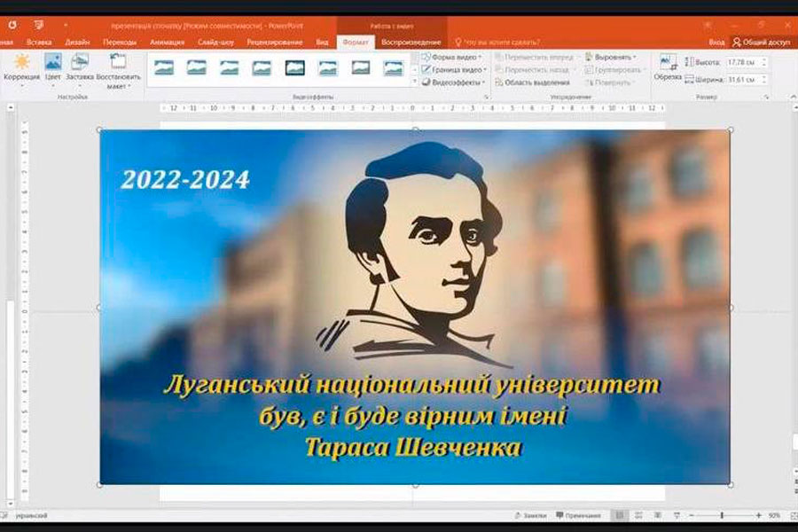Click the Start From Beginning quick access icon
Screen dimensions: 798x532
coord(39,25)
